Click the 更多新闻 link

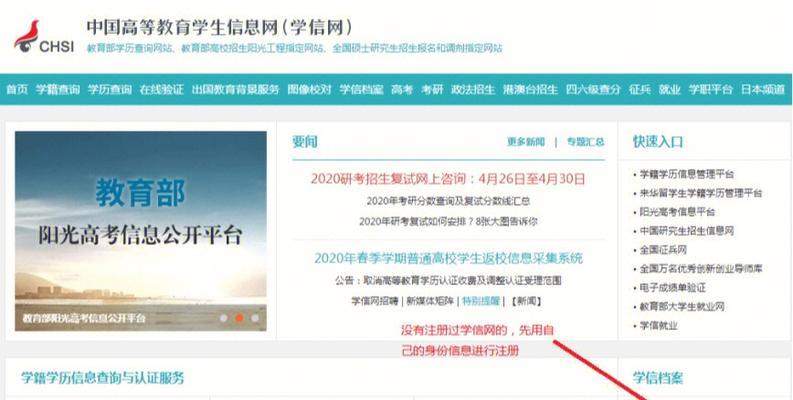[526, 142]
